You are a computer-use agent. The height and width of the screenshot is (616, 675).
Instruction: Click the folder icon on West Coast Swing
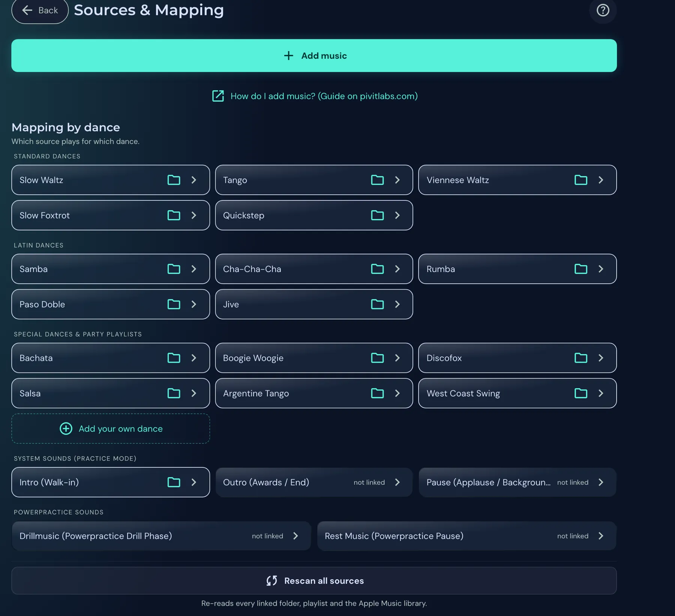[581, 393]
